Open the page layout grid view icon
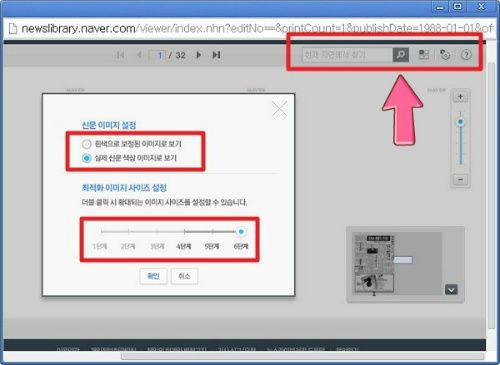Image resolution: width=500 pixels, height=365 pixels. pos(424,55)
